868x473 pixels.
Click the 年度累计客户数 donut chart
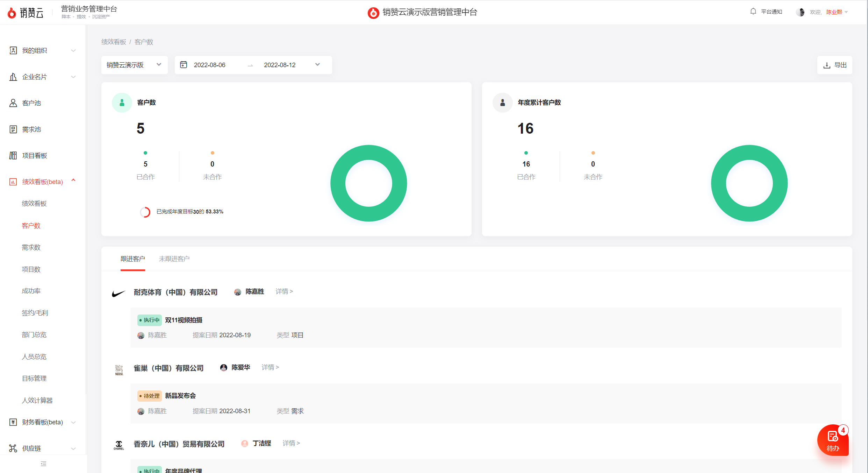(749, 183)
